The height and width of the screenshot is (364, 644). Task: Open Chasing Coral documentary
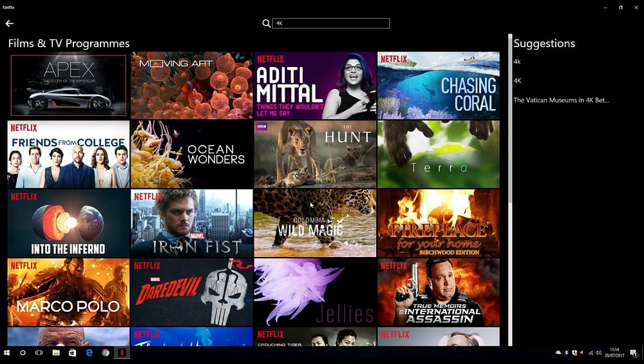pos(439,86)
